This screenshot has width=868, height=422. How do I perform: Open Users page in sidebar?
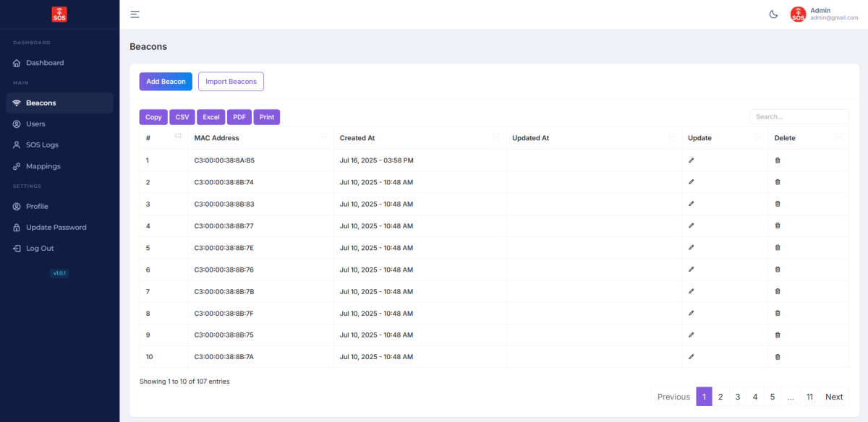click(x=35, y=124)
